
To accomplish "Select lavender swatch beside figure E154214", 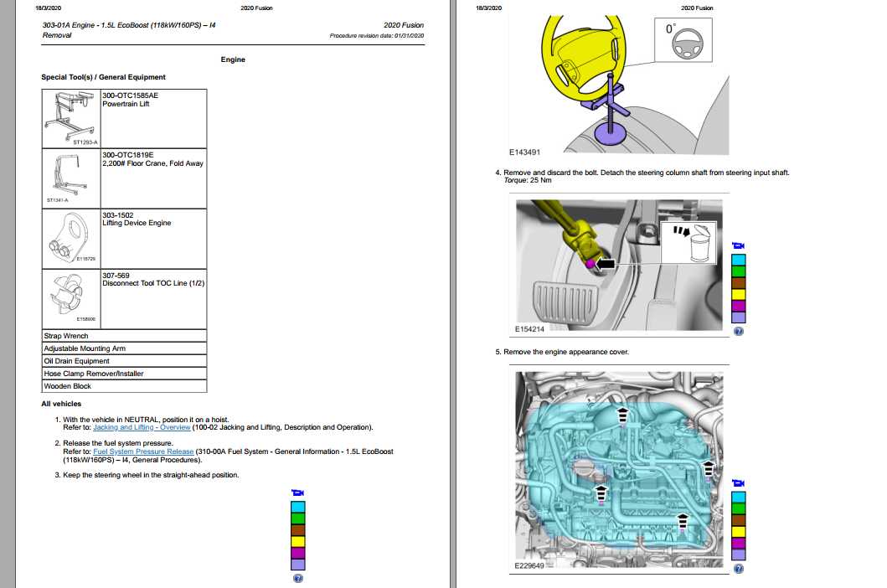I will click(739, 317).
